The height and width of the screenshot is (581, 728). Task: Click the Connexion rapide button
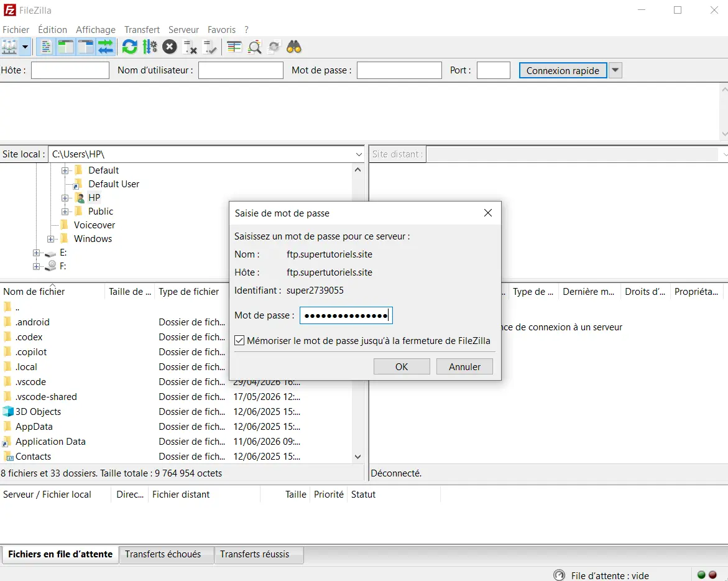(x=563, y=70)
